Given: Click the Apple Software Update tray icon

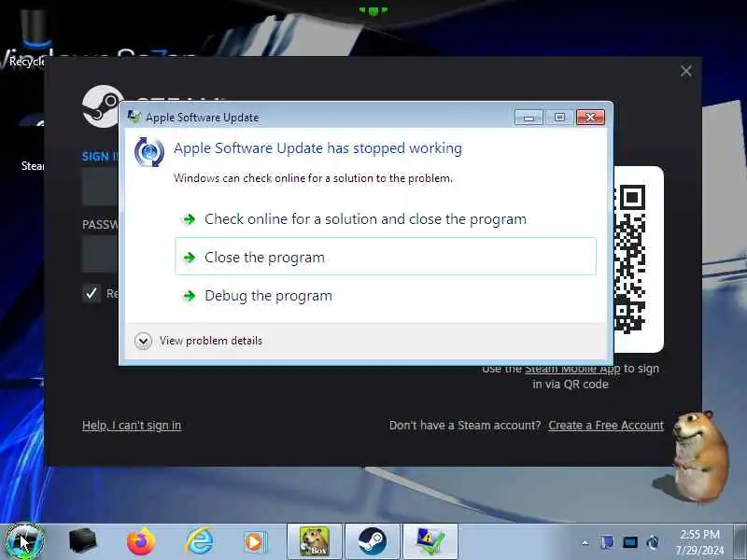Looking at the screenshot, I should pyautogui.click(x=653, y=542).
